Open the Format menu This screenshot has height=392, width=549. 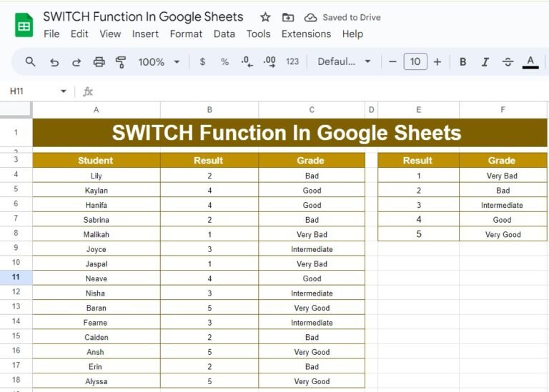[x=186, y=34]
